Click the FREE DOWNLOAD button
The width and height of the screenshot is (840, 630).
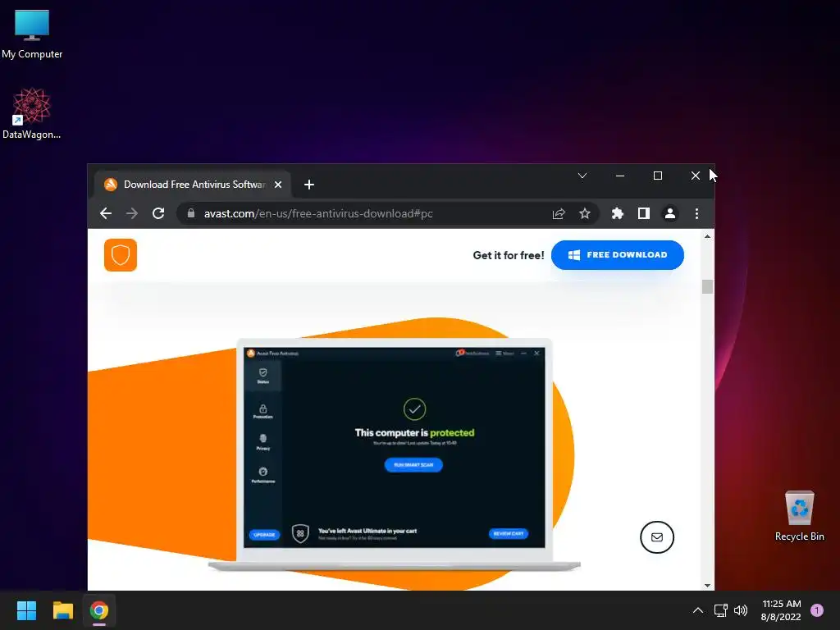[x=617, y=255]
